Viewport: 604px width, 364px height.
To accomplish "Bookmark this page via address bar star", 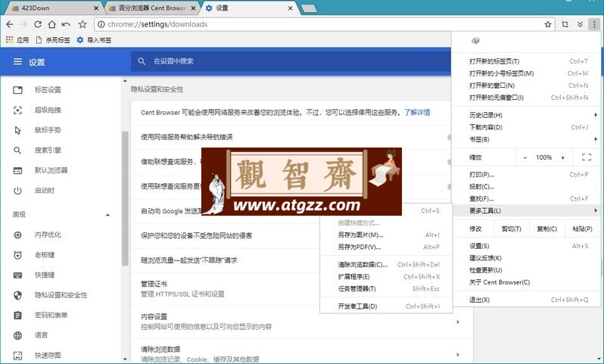I will tap(548, 24).
